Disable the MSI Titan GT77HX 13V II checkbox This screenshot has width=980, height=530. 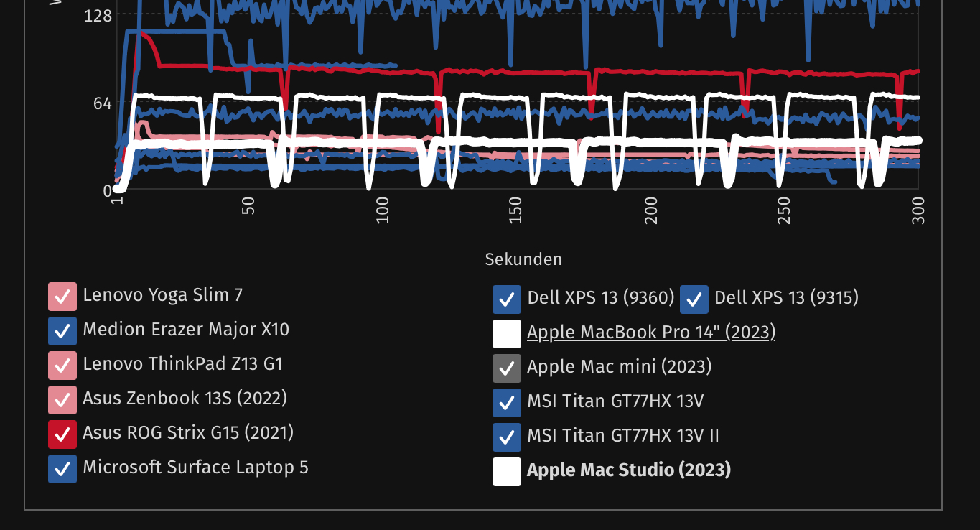[x=507, y=437]
